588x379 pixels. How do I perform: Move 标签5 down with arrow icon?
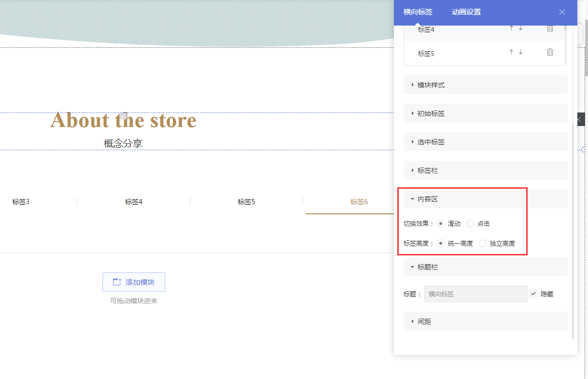click(520, 52)
